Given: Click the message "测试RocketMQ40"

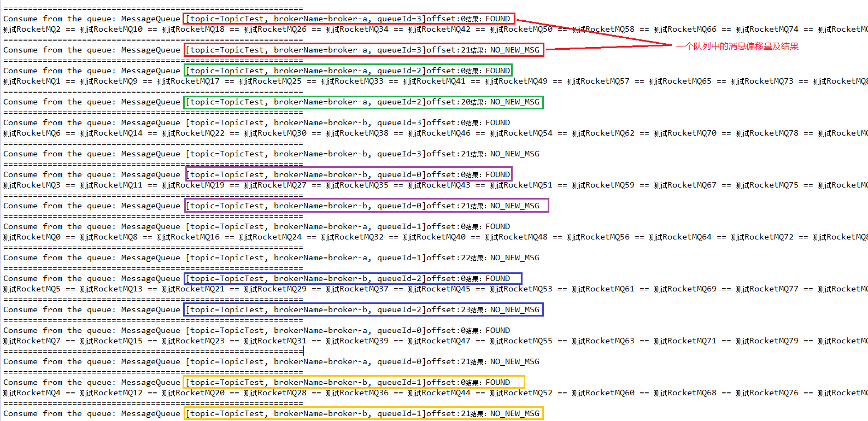Looking at the screenshot, I should (x=435, y=237).
